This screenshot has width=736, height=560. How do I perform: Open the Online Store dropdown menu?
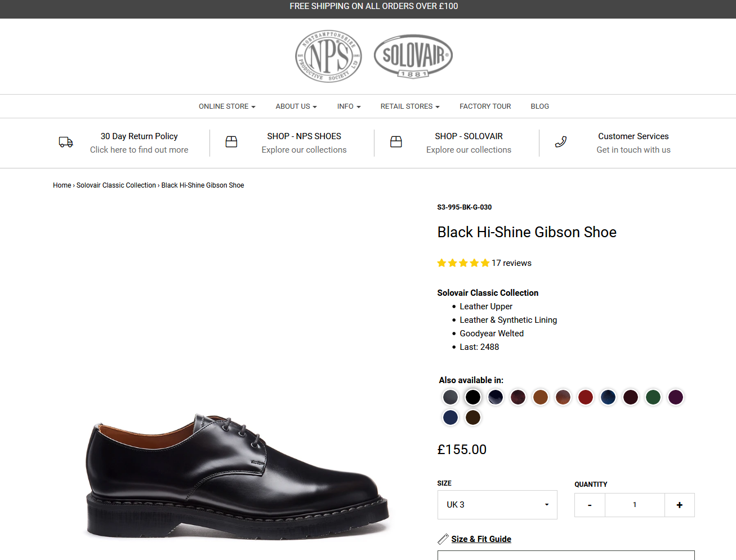tap(227, 106)
